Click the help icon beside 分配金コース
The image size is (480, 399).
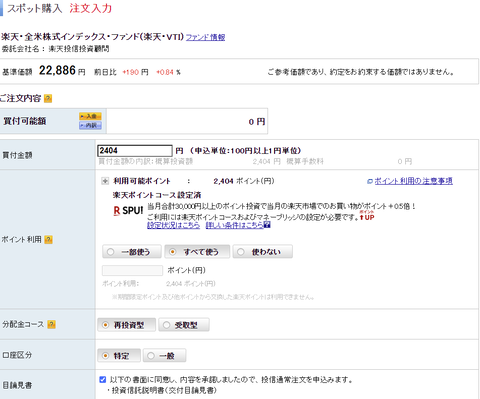tap(51, 324)
